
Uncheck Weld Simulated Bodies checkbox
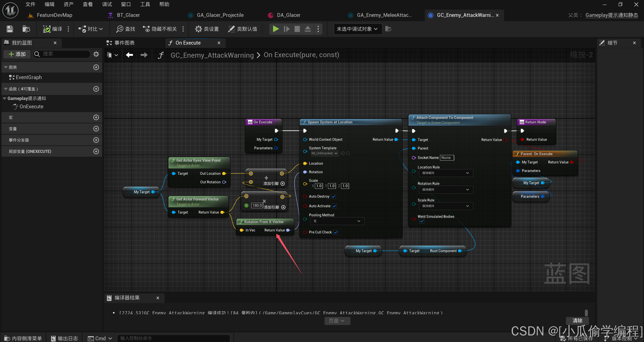422,221
